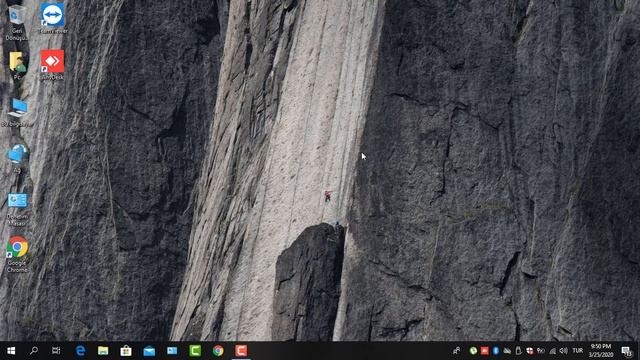Open File Explorer from the taskbar
Viewport: 640px width, 360px height.
coord(103,351)
